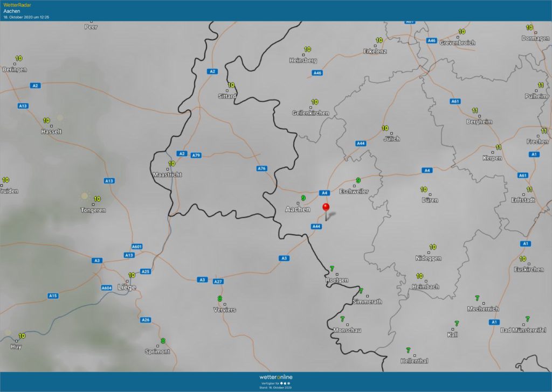Click the A2 badge above Maastricht

coord(181,153)
